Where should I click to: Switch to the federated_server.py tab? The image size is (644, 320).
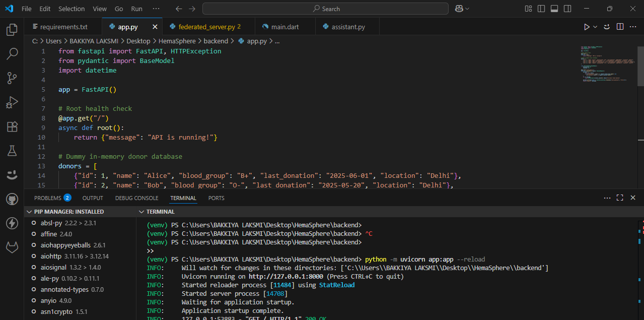(206, 27)
